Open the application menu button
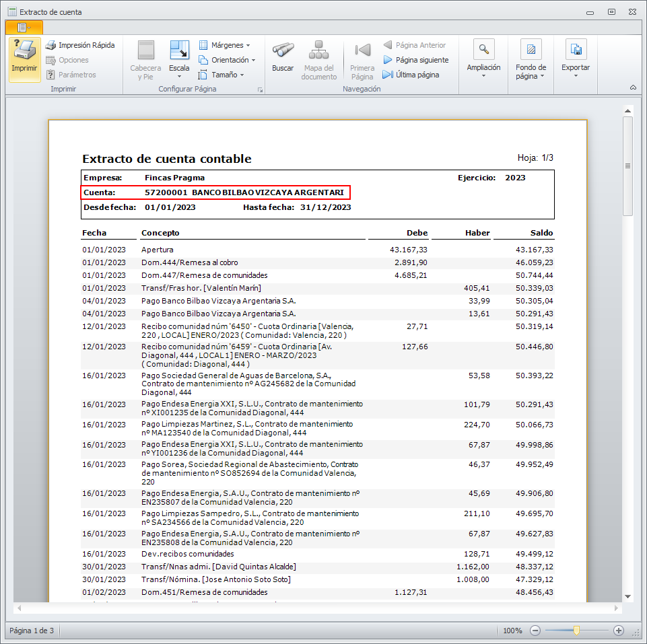This screenshot has width=647, height=644. [24, 27]
